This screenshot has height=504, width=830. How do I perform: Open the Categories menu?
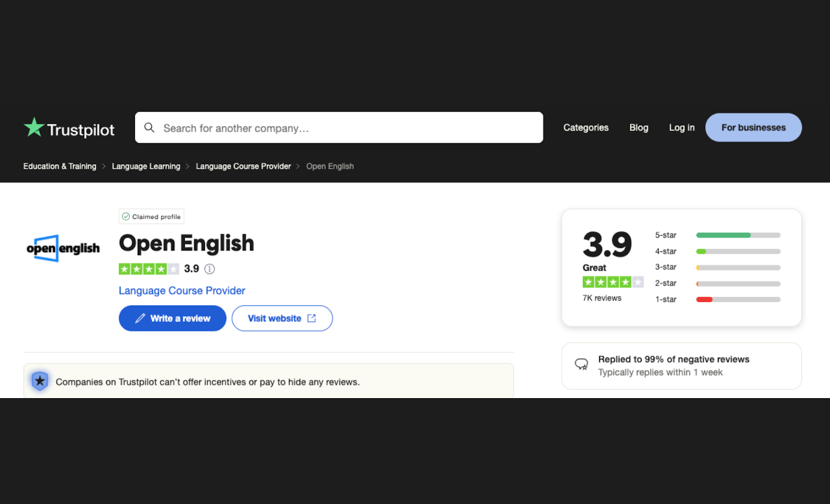click(586, 128)
